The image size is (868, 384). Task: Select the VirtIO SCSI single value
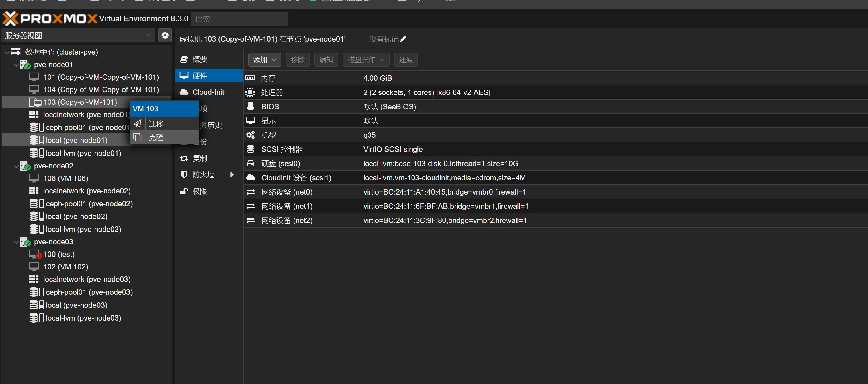click(x=393, y=149)
